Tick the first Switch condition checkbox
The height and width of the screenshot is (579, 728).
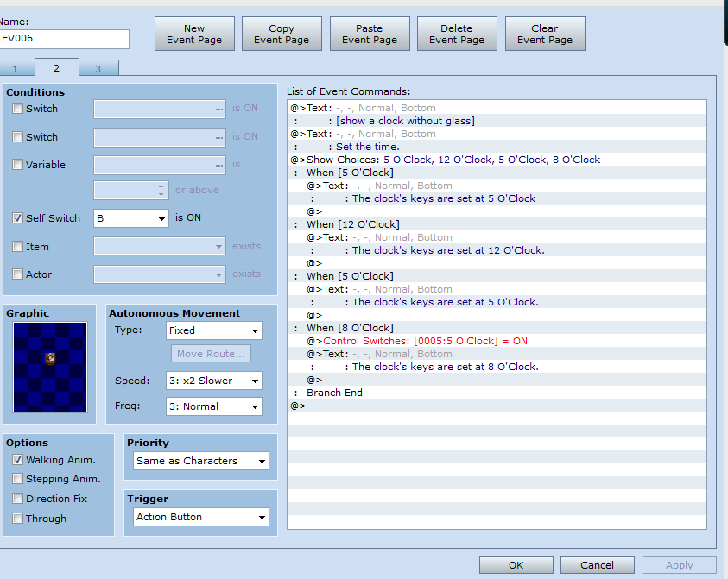click(17, 109)
